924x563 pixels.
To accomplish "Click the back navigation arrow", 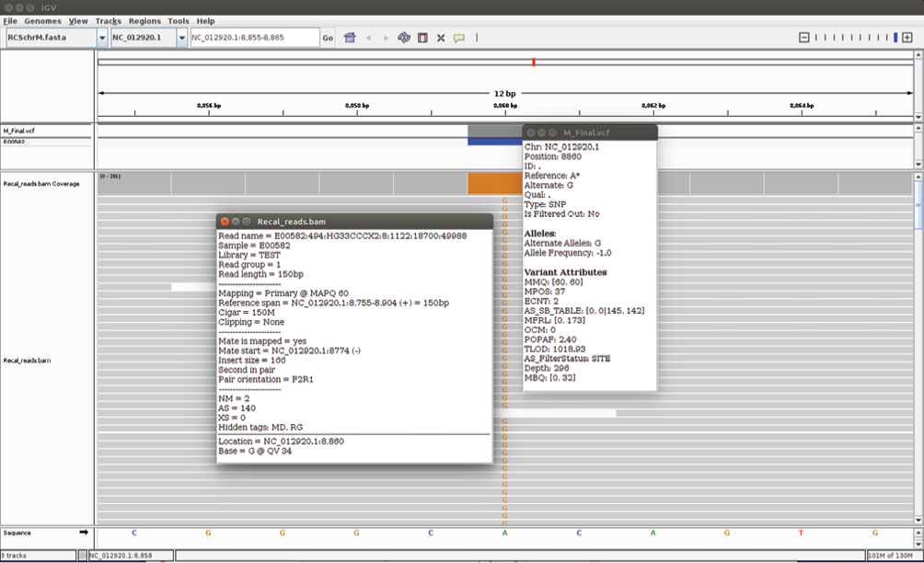I will pos(369,38).
